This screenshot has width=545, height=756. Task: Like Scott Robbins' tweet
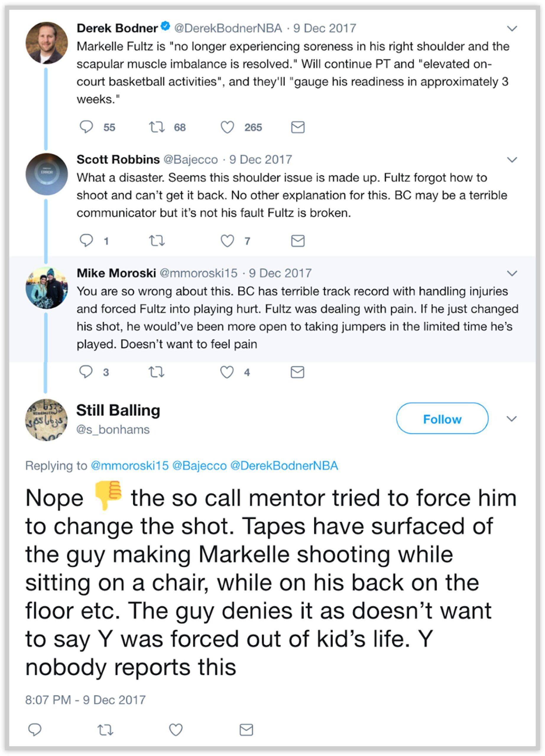point(227,240)
